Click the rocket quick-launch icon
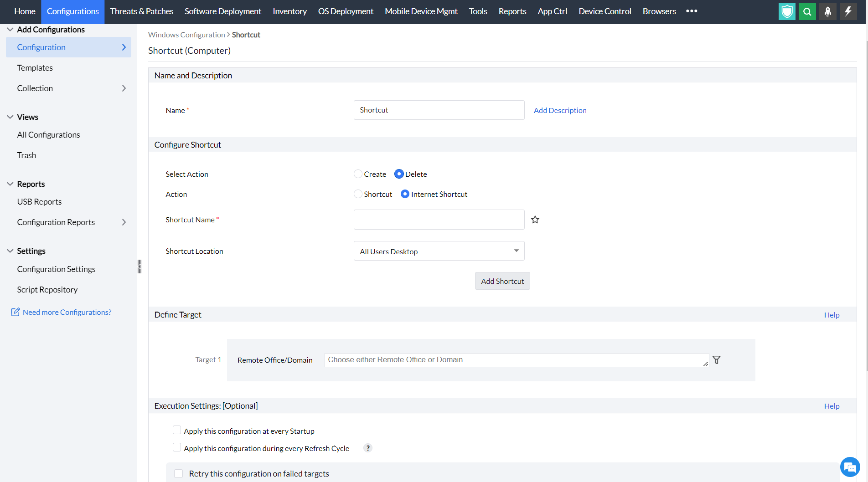The height and width of the screenshot is (482, 868). [x=827, y=11]
